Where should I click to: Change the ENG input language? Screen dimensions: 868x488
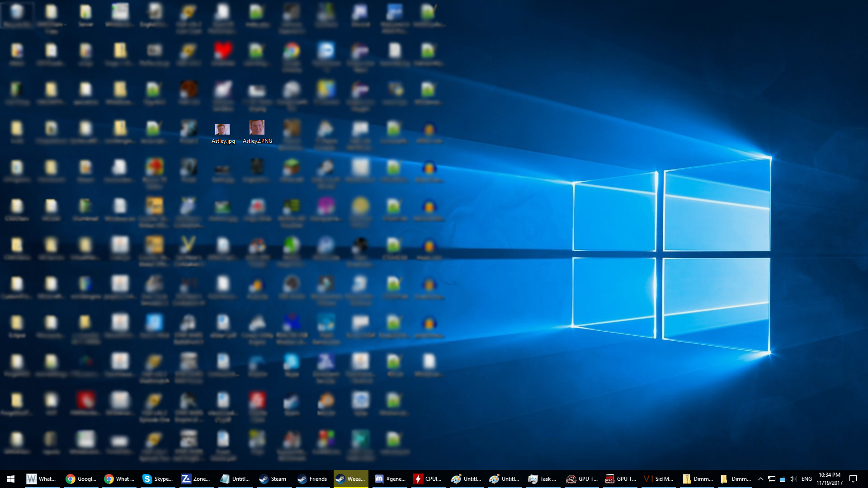807,479
